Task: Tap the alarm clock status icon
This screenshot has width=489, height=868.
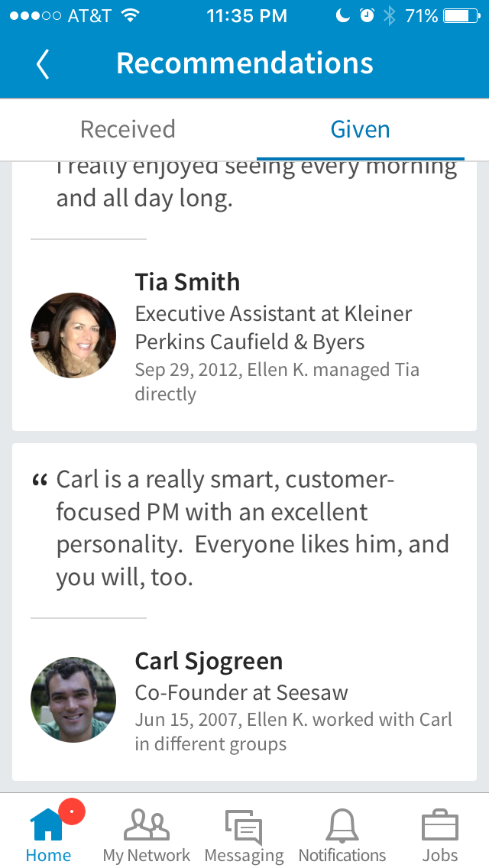Action: [368, 15]
